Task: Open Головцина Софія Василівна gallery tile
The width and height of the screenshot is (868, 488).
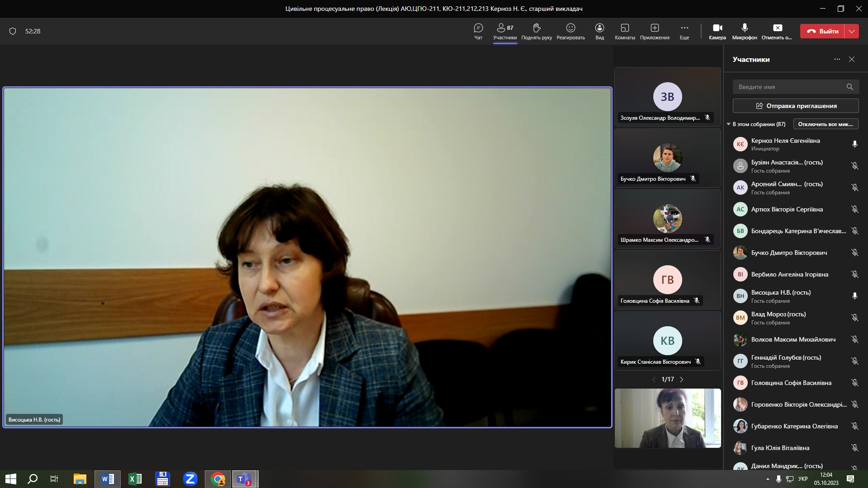Action: pyautogui.click(x=667, y=280)
